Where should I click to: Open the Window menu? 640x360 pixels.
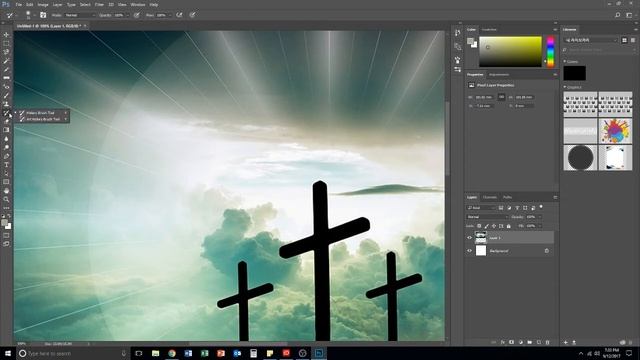138,4
